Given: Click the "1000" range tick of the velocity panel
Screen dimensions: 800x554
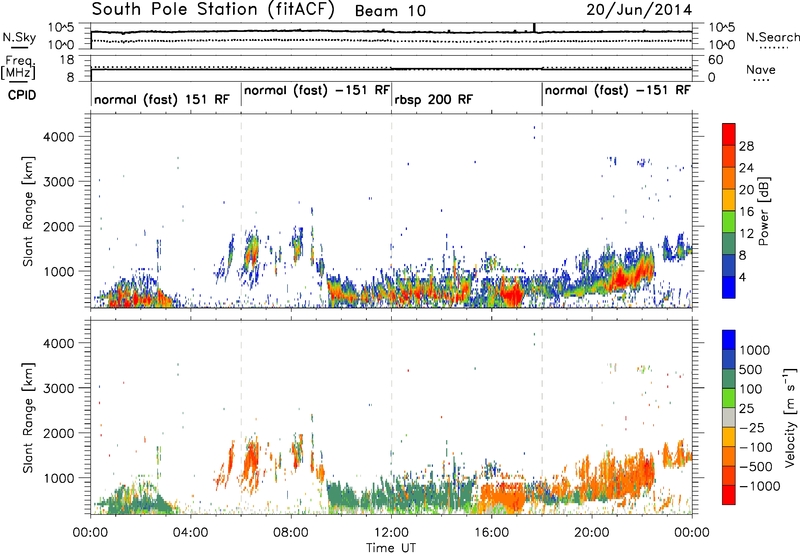Looking at the screenshot, I should [x=58, y=478].
